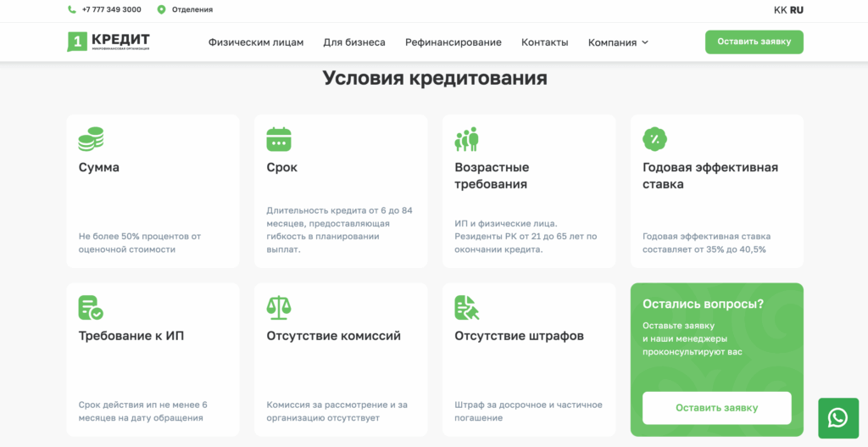Select the RU language option
Image resolution: width=868 pixels, height=447 pixels.
pyautogui.click(x=797, y=10)
